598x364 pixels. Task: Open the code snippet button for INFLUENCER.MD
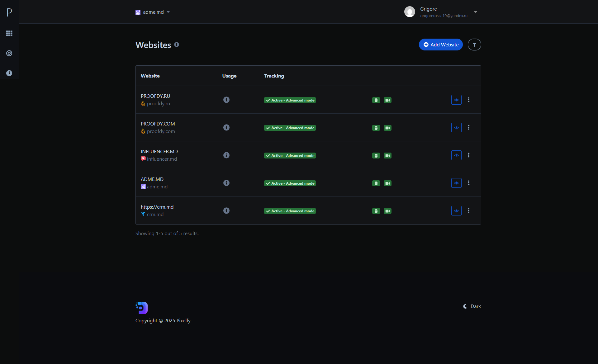click(456, 155)
